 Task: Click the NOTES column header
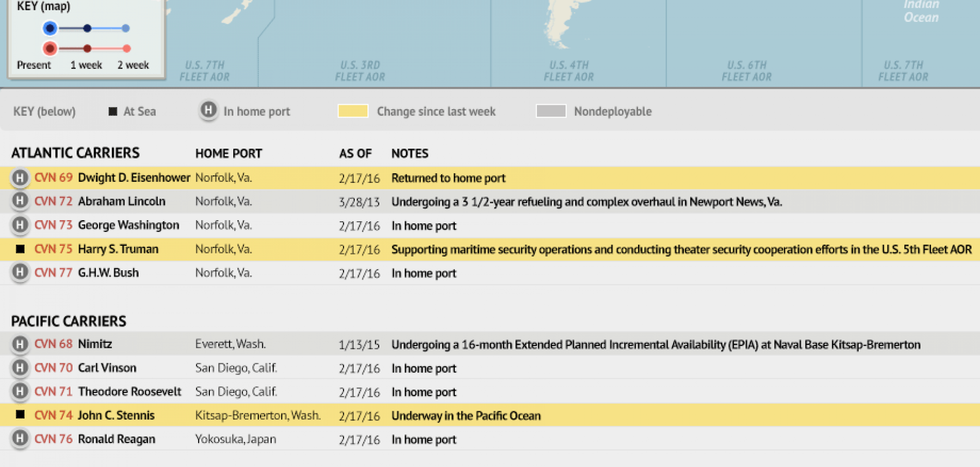(x=410, y=153)
